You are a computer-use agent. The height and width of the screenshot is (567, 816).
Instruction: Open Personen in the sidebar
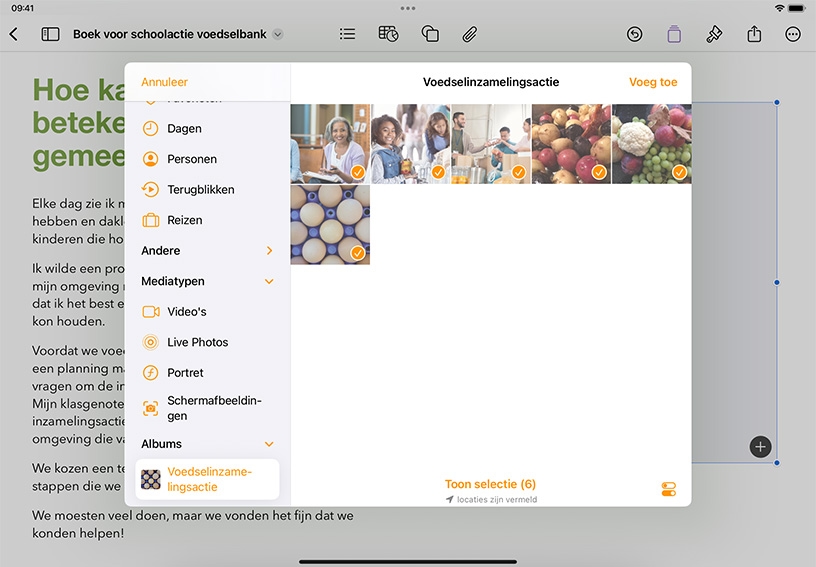coord(207,159)
